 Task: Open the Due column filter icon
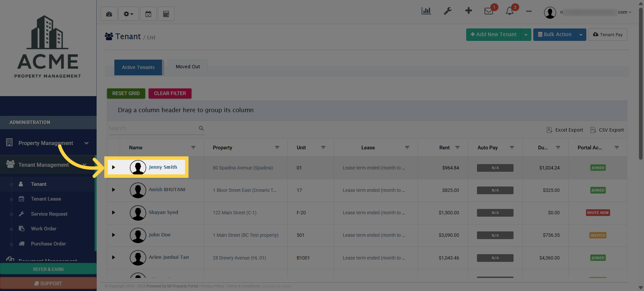558,147
